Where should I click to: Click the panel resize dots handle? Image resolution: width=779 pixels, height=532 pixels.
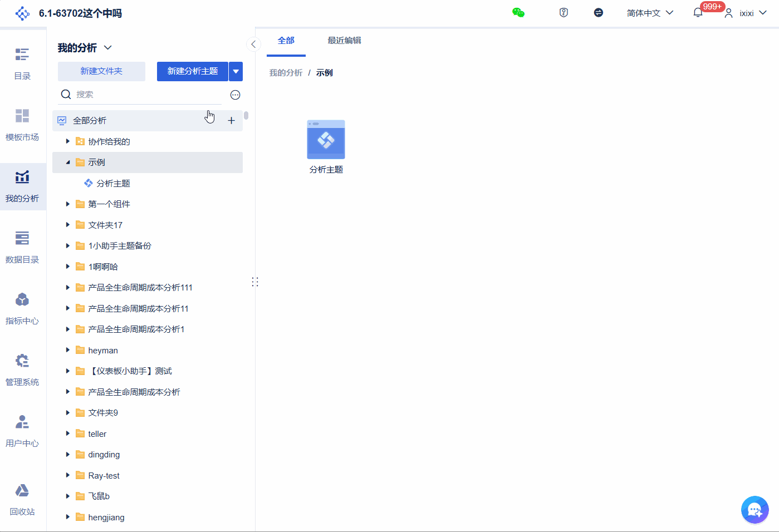pos(255,282)
